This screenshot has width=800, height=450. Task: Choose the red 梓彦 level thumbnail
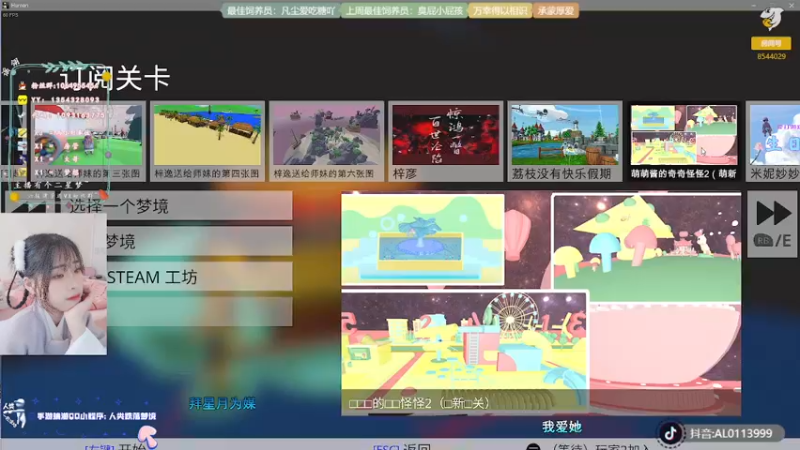[x=445, y=141]
